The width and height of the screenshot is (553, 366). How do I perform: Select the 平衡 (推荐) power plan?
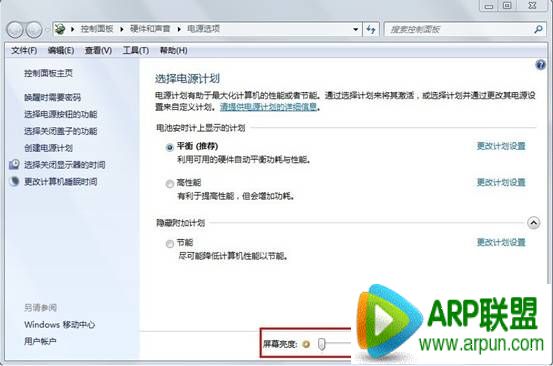[x=170, y=147]
